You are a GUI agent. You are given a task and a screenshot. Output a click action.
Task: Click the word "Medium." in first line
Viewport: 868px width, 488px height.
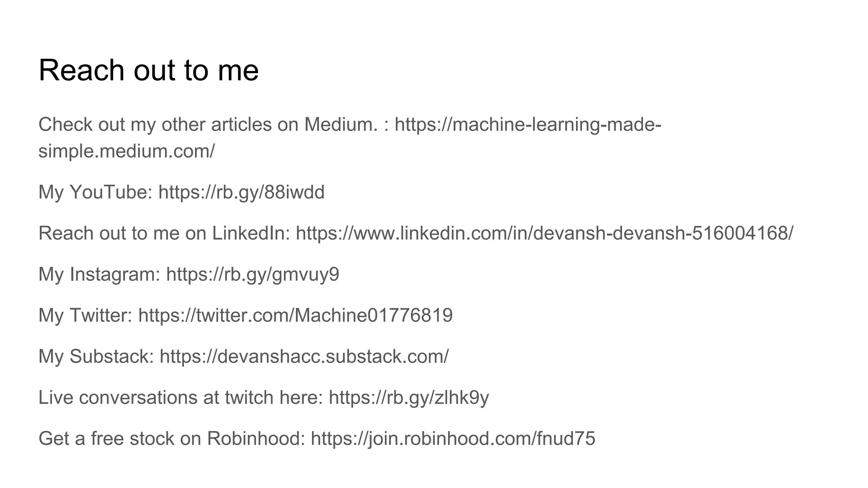click(340, 125)
